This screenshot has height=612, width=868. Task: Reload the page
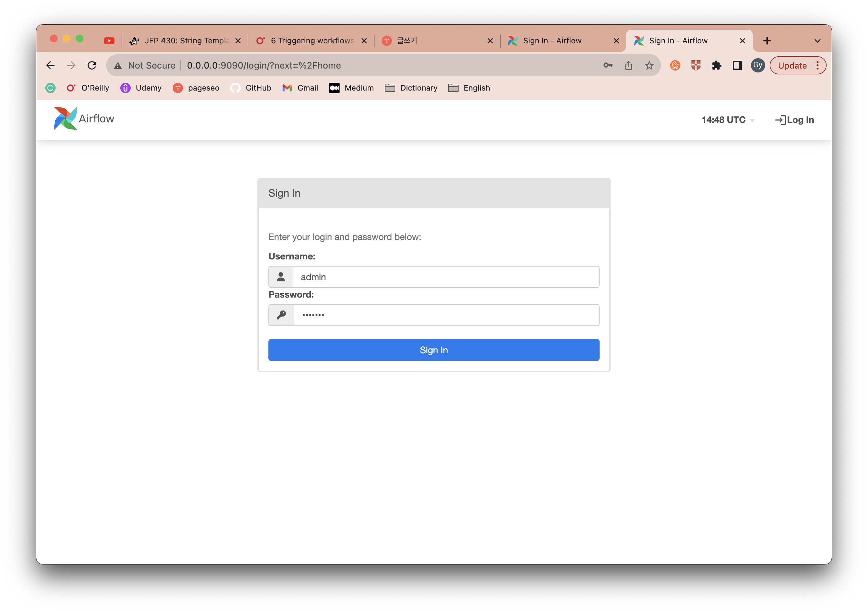(x=92, y=65)
